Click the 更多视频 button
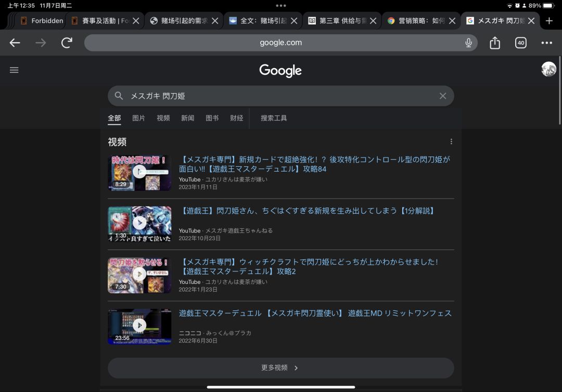562x392 pixels. pos(280,368)
